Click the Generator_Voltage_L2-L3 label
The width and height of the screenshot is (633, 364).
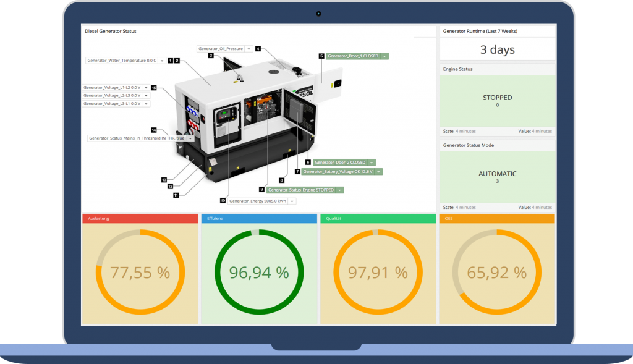pos(111,96)
